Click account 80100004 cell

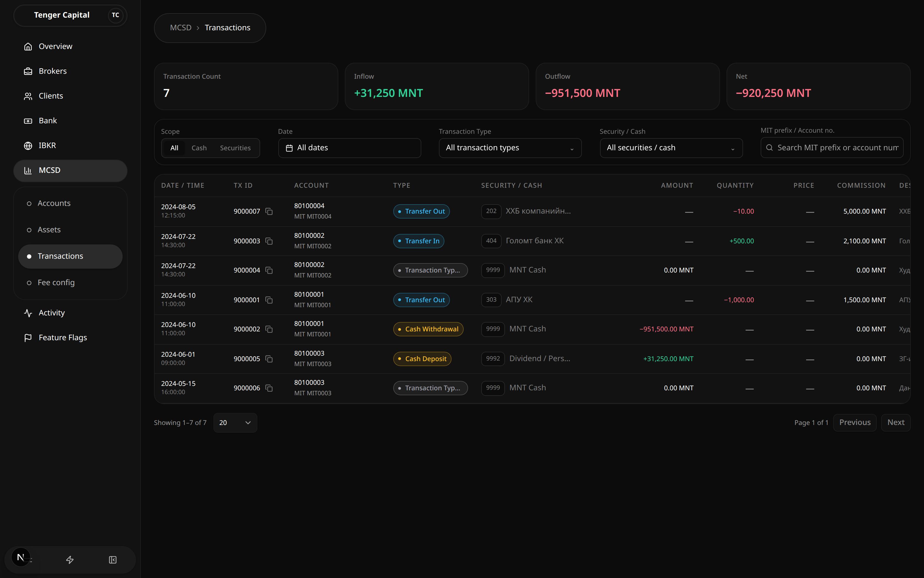coord(313,211)
